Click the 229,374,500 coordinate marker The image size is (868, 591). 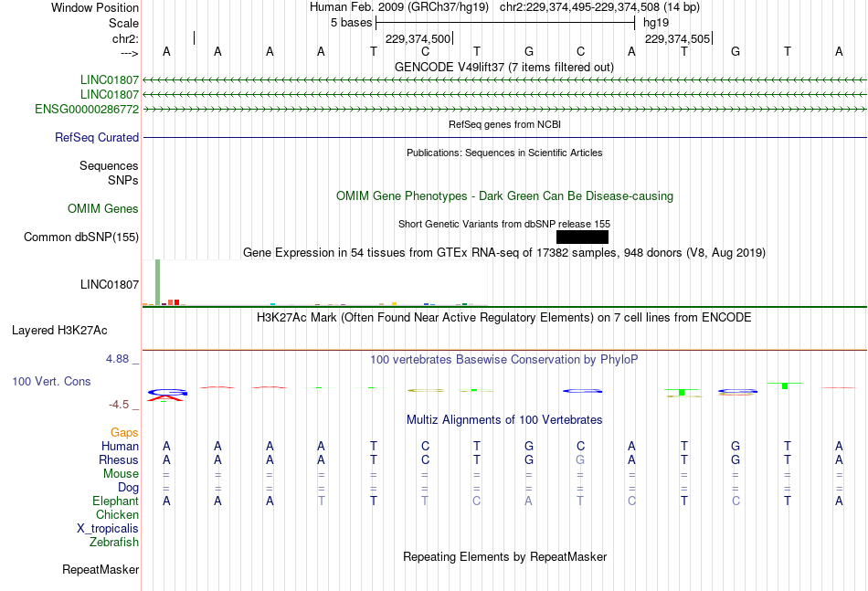[418, 38]
